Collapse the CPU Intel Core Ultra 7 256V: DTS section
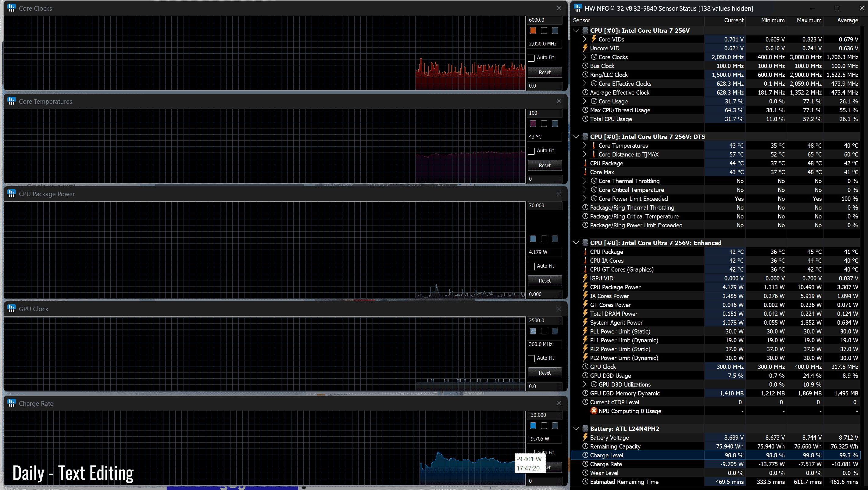The image size is (868, 490). point(576,137)
